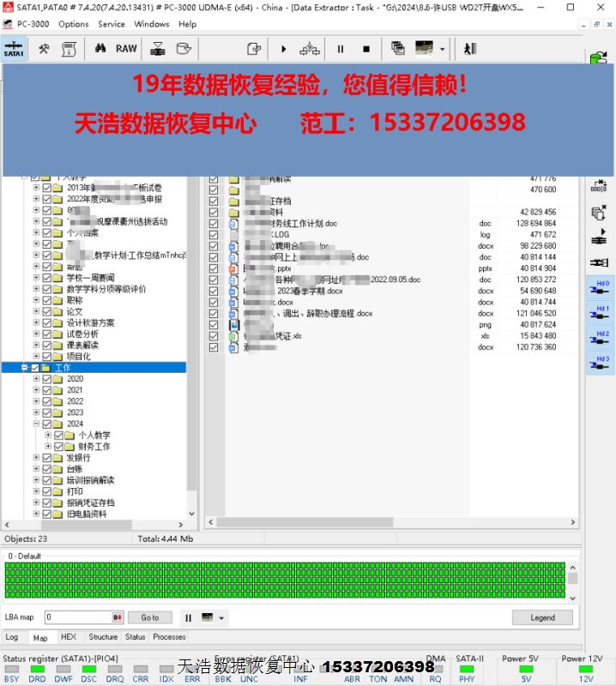The width and height of the screenshot is (616, 686).
Task: Open the Service menu
Action: pyautogui.click(x=112, y=24)
